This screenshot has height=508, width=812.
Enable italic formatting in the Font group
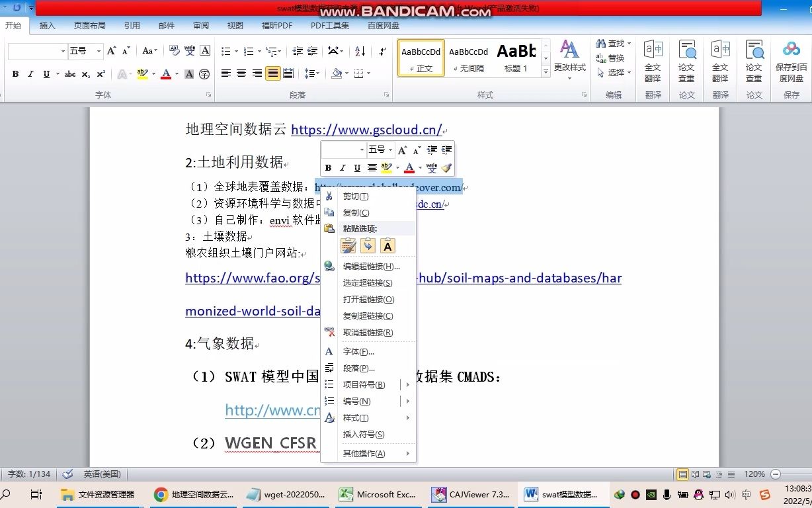pyautogui.click(x=30, y=74)
